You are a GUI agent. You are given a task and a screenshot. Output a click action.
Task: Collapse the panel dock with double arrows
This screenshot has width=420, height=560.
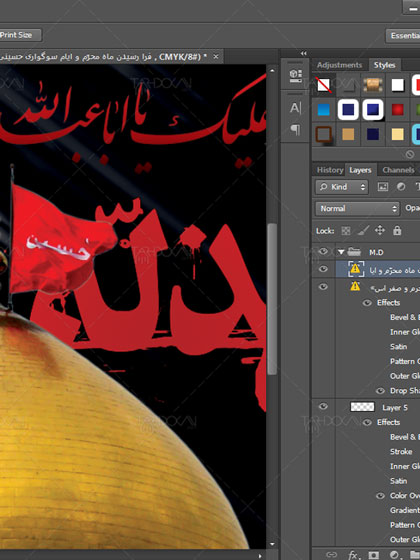(x=304, y=53)
